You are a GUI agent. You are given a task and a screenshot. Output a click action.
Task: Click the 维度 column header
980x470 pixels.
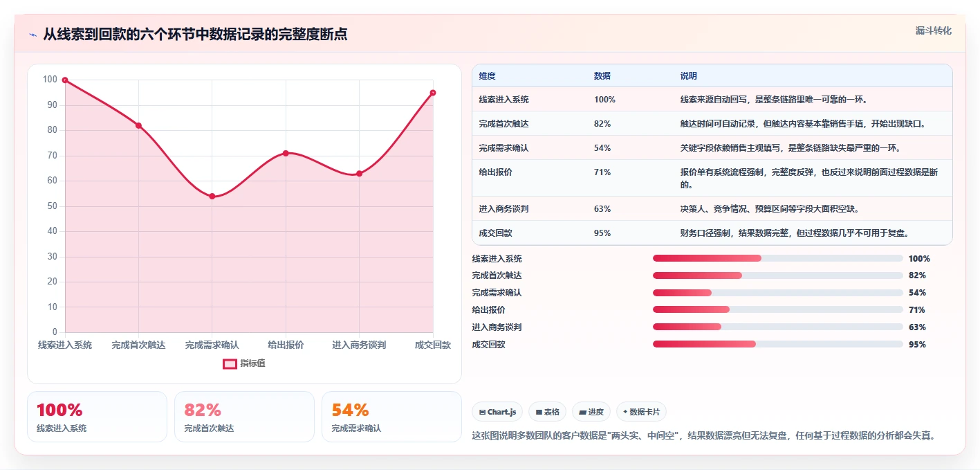click(x=487, y=76)
